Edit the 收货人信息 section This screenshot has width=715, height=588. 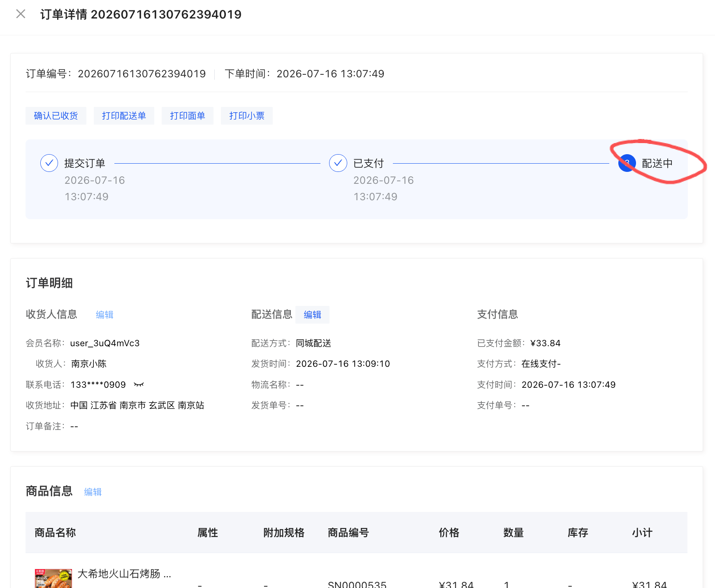pos(104,315)
